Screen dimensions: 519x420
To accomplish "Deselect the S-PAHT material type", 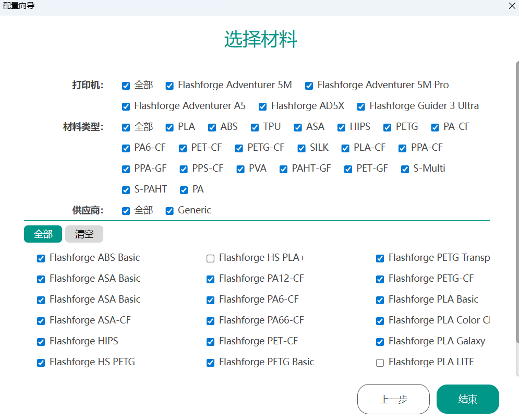I will [x=126, y=190].
